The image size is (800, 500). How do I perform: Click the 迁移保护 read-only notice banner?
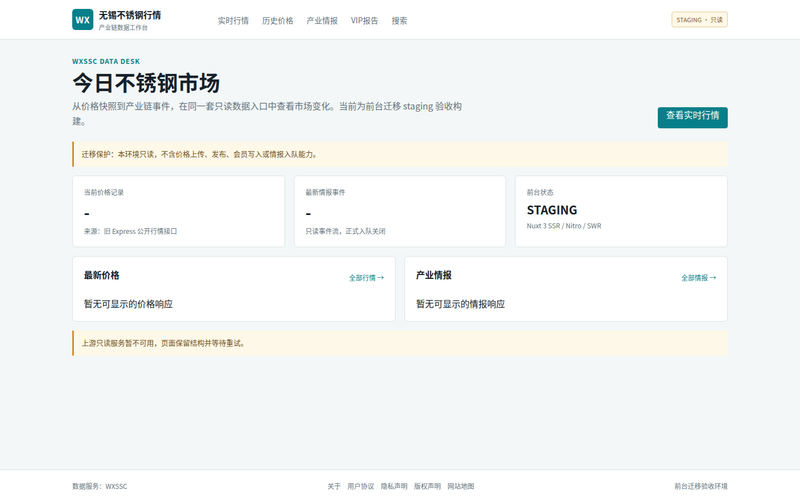tap(400, 155)
